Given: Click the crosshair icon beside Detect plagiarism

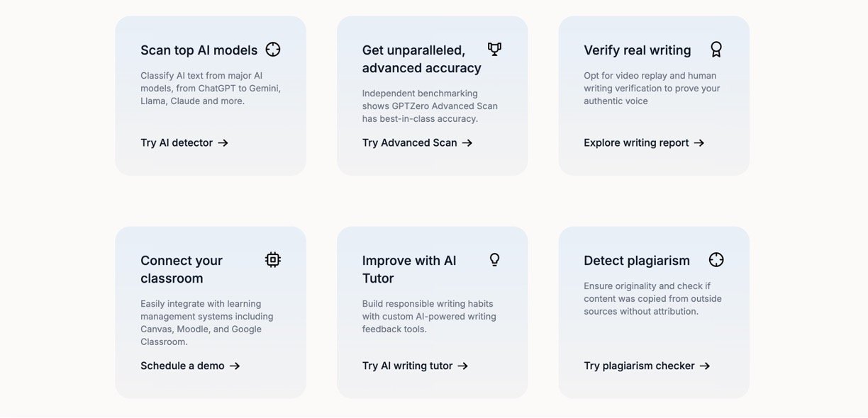Looking at the screenshot, I should pyautogui.click(x=716, y=259).
